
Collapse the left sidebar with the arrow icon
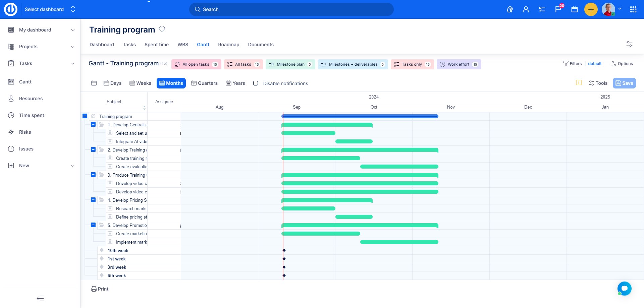click(x=40, y=298)
